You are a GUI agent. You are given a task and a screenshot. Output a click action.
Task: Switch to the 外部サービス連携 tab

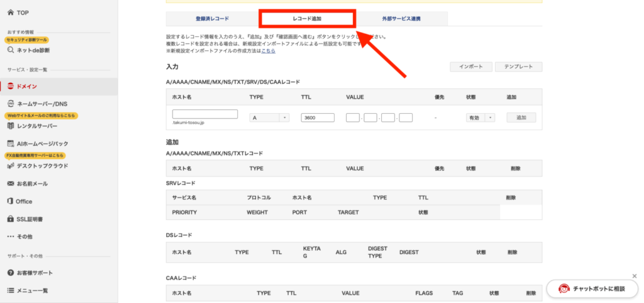click(x=402, y=19)
